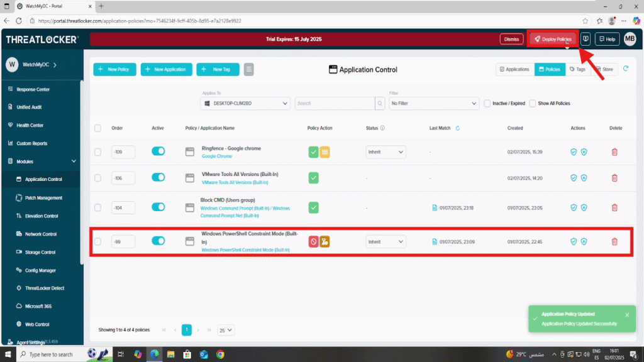Open File Explorer from taskbar

coord(171,354)
